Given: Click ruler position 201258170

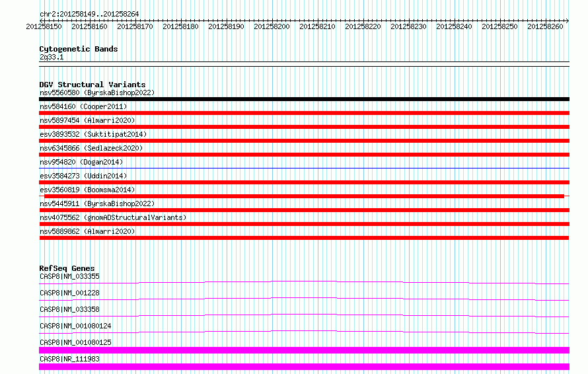Looking at the screenshot, I should (x=135, y=26).
